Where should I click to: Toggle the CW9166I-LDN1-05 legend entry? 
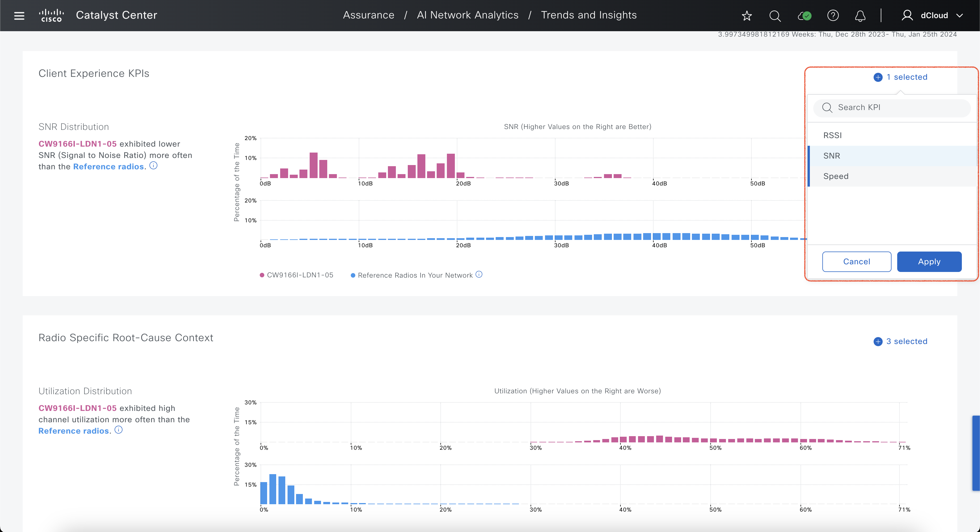tap(296, 275)
